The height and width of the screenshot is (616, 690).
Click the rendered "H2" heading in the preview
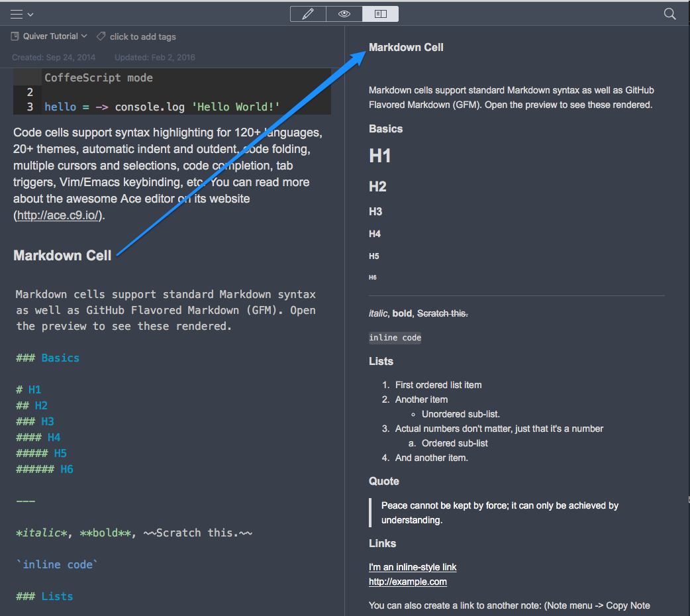pos(377,187)
